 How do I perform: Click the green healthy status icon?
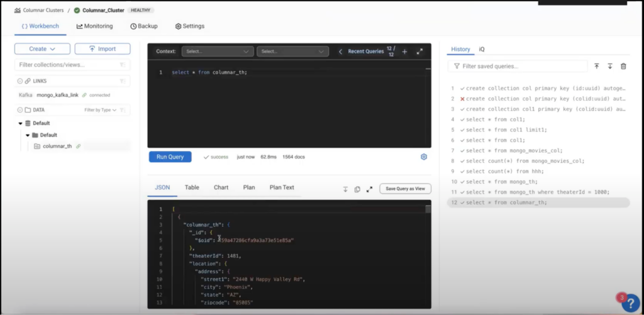77,10
